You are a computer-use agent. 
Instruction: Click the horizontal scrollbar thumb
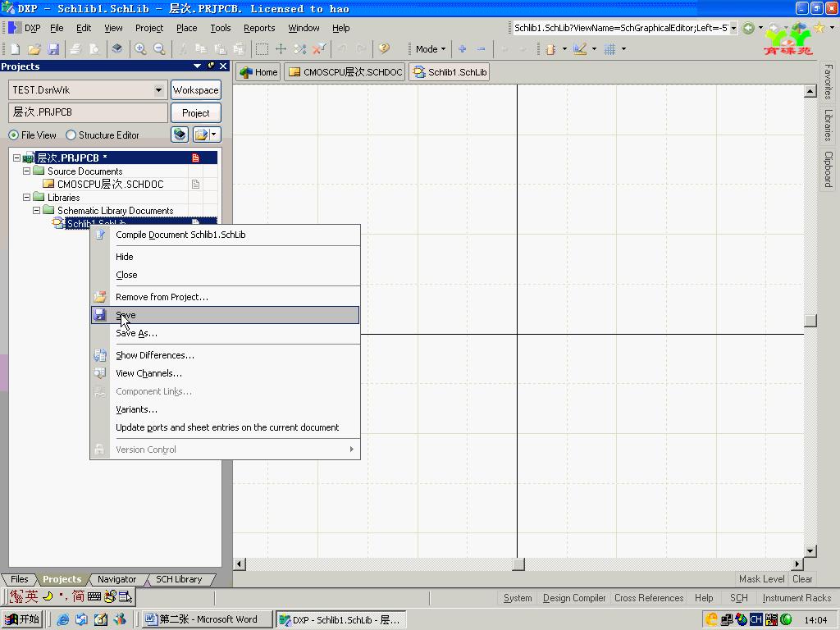pyautogui.click(x=518, y=564)
